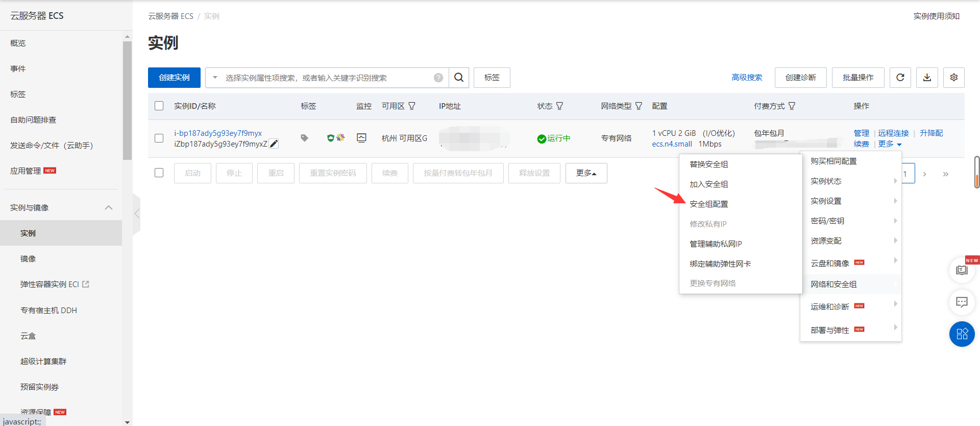This screenshot has height=426, width=980.
Task: Filter by billing method funnel icon
Action: (792, 106)
